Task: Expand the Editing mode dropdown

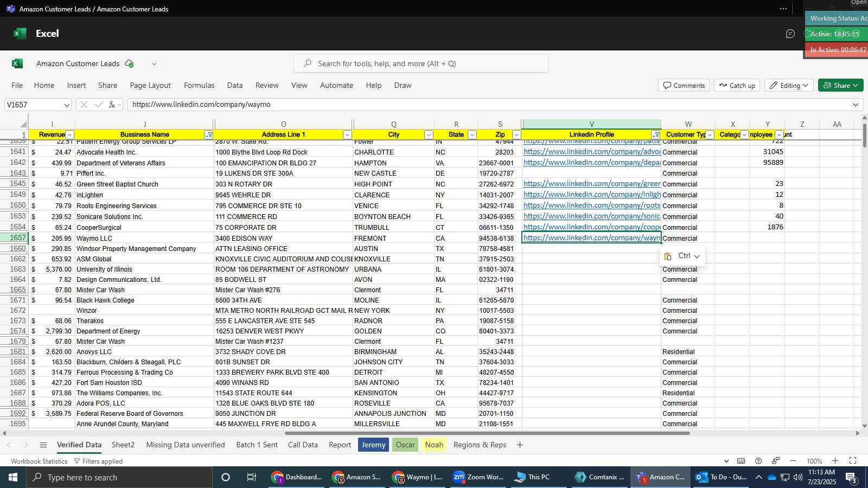Action: [x=789, y=85]
